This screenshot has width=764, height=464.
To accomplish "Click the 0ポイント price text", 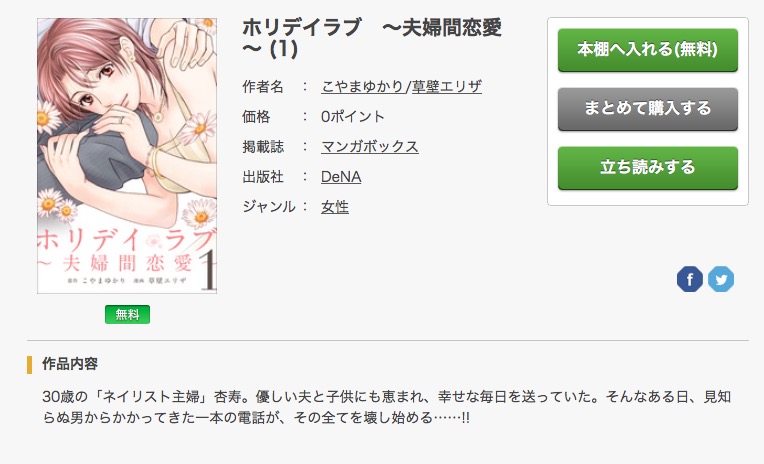I will coord(352,117).
